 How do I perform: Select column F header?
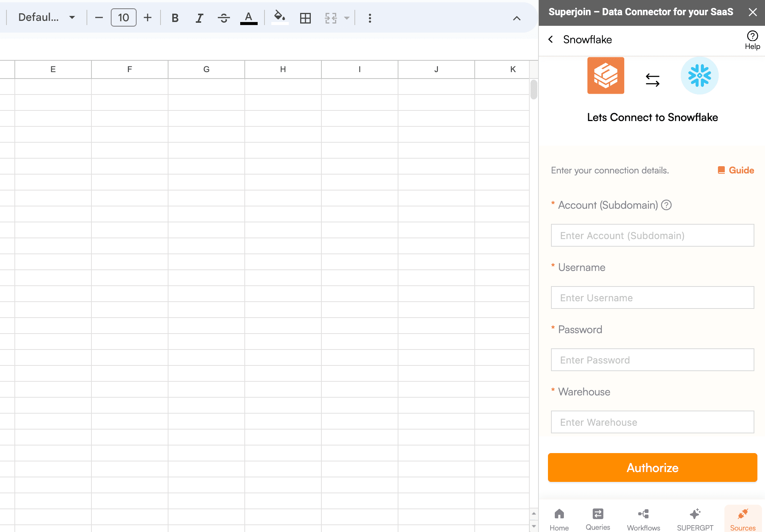pyautogui.click(x=130, y=69)
